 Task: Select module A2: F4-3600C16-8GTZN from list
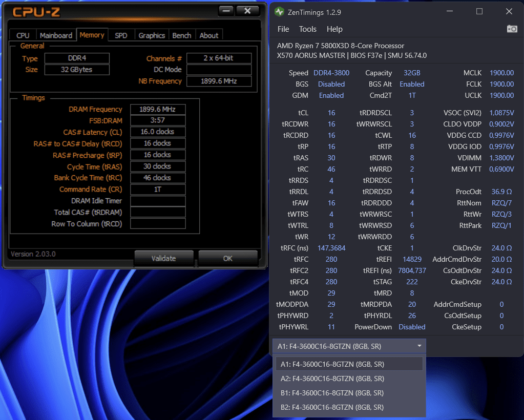(x=349, y=378)
